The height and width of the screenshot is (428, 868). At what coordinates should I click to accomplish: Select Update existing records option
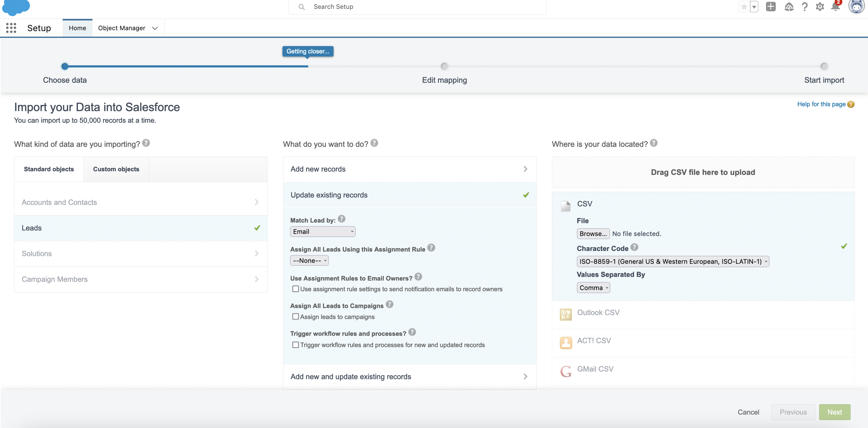409,195
